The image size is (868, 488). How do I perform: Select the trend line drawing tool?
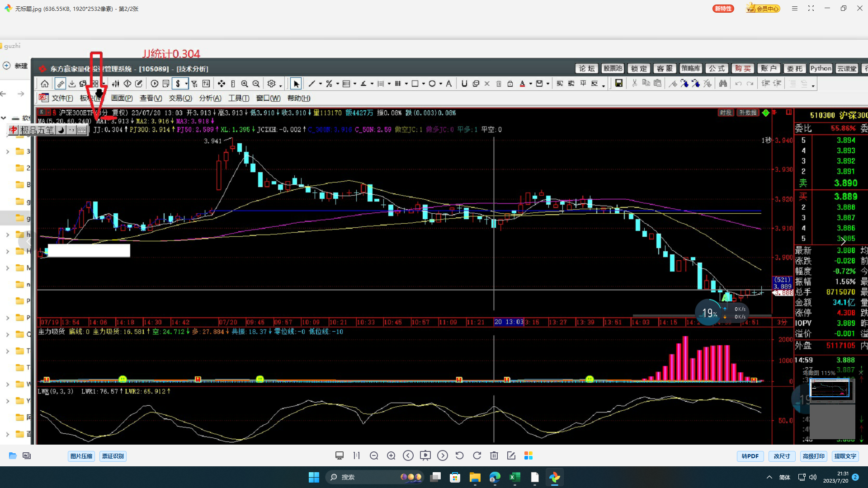312,84
